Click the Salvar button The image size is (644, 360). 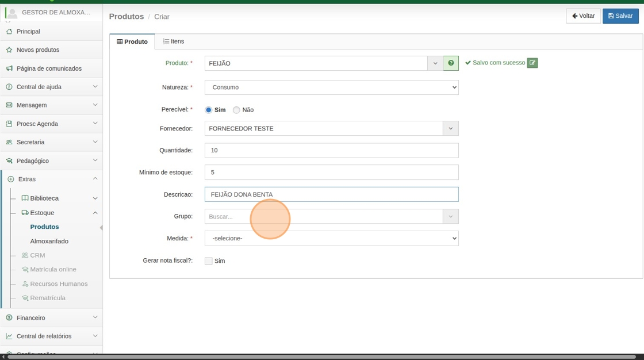point(620,16)
